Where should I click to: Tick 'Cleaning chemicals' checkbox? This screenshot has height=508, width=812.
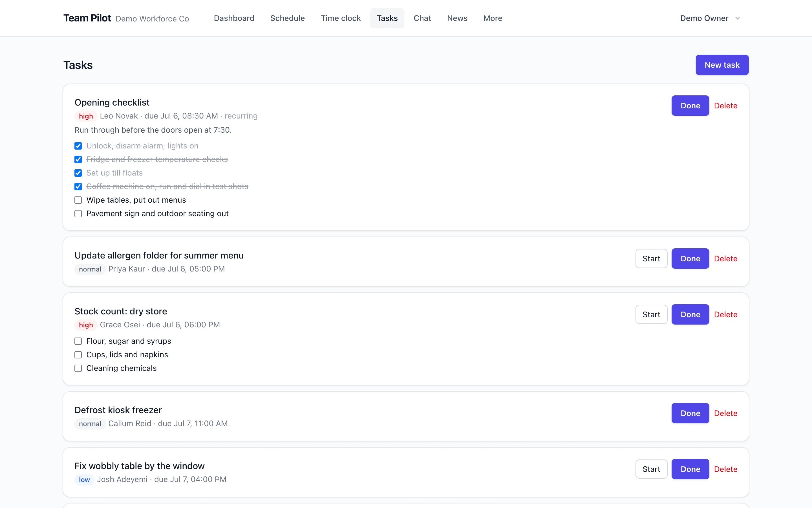78,368
